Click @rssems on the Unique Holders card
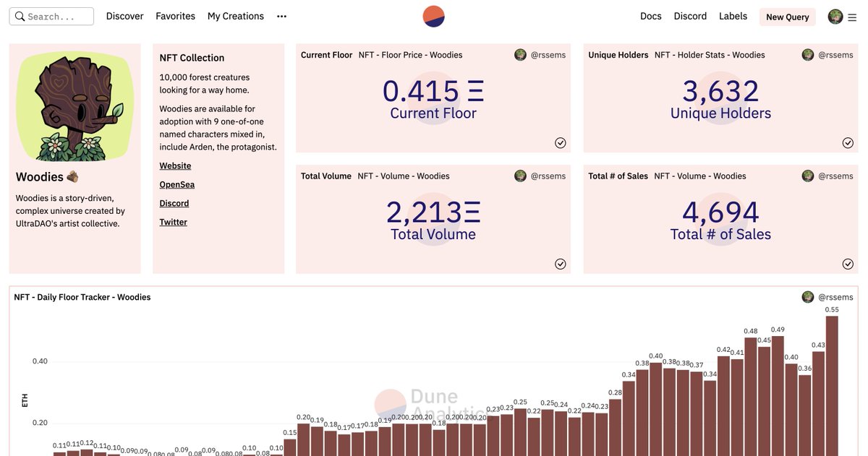Viewport: 868px width, 456px height. click(x=836, y=55)
